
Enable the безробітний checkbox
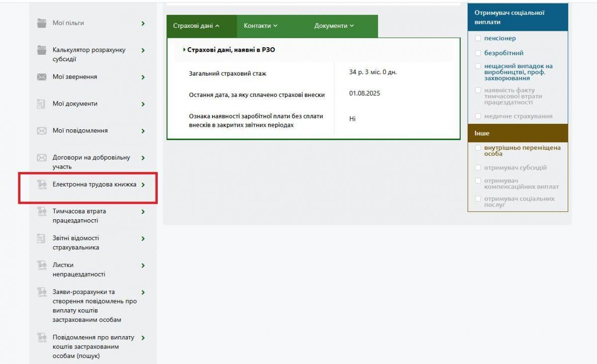(479, 52)
